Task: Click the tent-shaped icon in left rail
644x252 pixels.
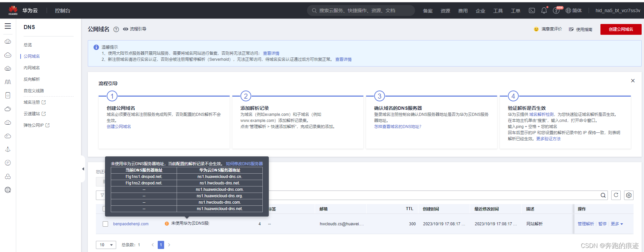Action: [x=8, y=149]
